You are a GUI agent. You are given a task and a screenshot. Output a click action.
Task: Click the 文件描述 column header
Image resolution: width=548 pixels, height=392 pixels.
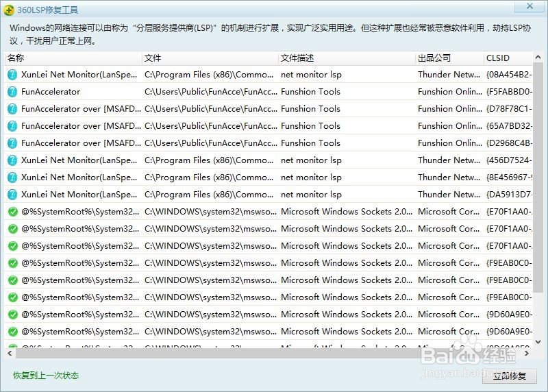coord(347,58)
